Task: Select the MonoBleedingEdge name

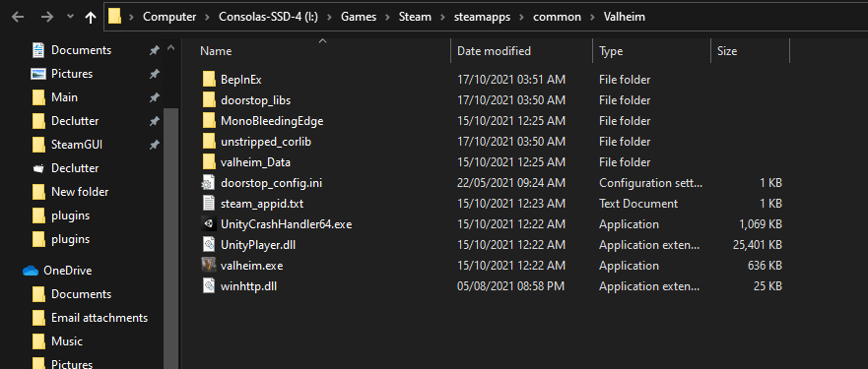Action: pos(272,121)
